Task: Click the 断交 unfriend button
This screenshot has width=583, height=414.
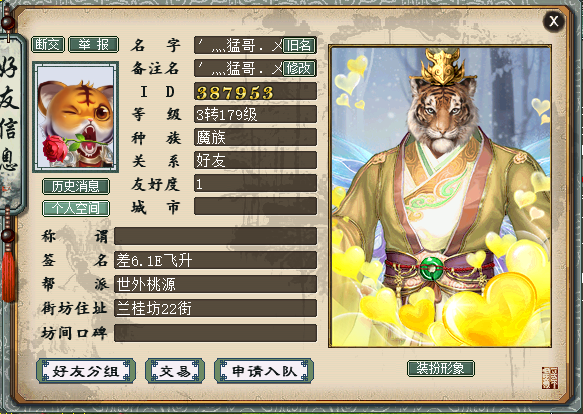Action: click(48, 45)
